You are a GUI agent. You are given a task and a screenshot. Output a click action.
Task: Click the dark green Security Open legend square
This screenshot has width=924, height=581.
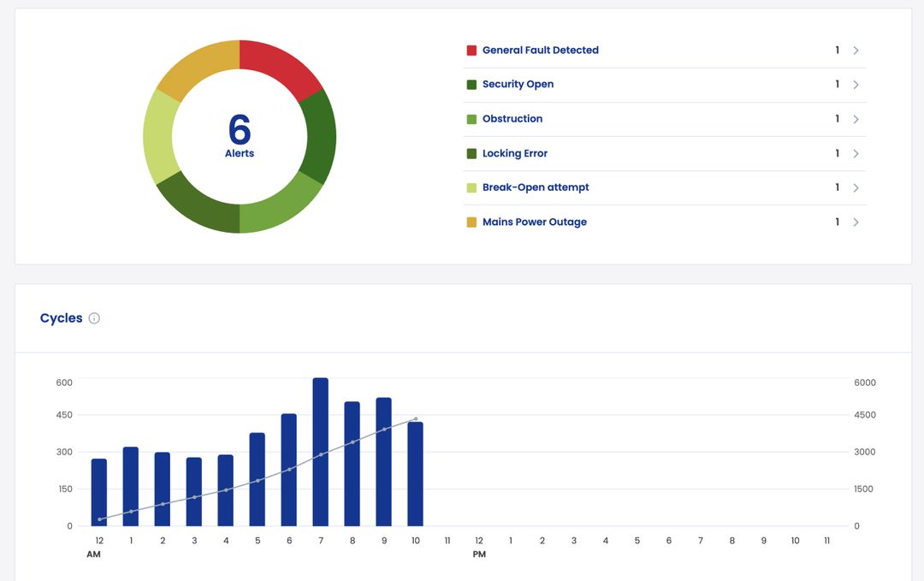[470, 84]
